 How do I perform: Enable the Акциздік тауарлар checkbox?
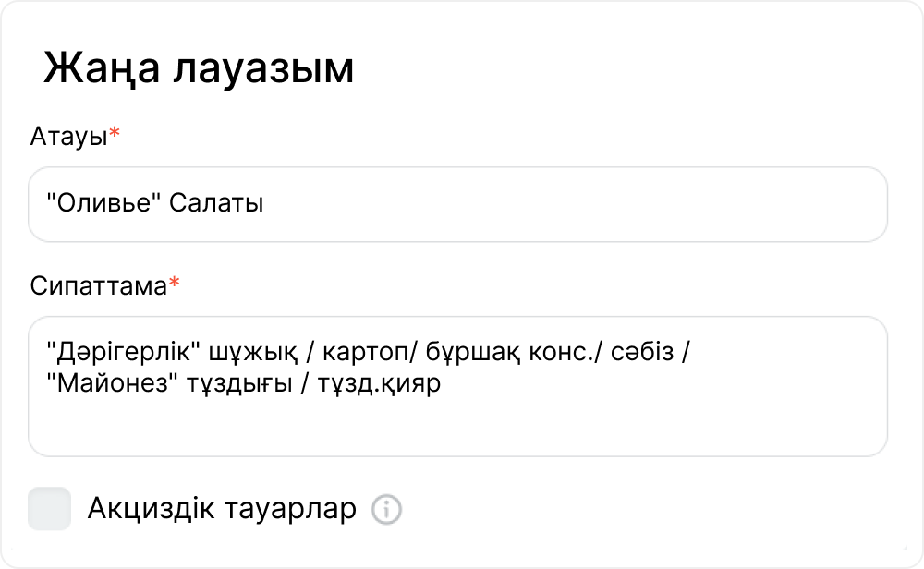click(49, 509)
